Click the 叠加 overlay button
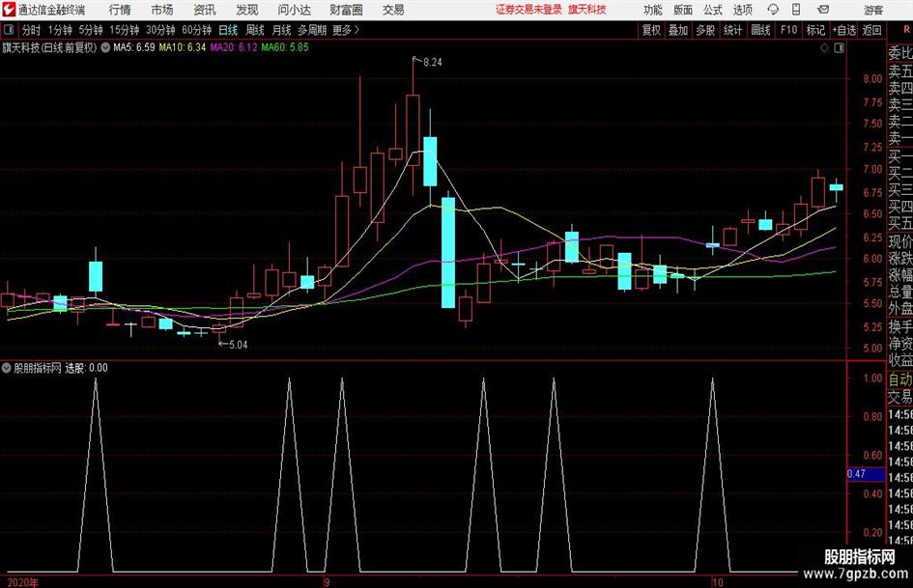This screenshot has height=588, width=913. tap(678, 30)
